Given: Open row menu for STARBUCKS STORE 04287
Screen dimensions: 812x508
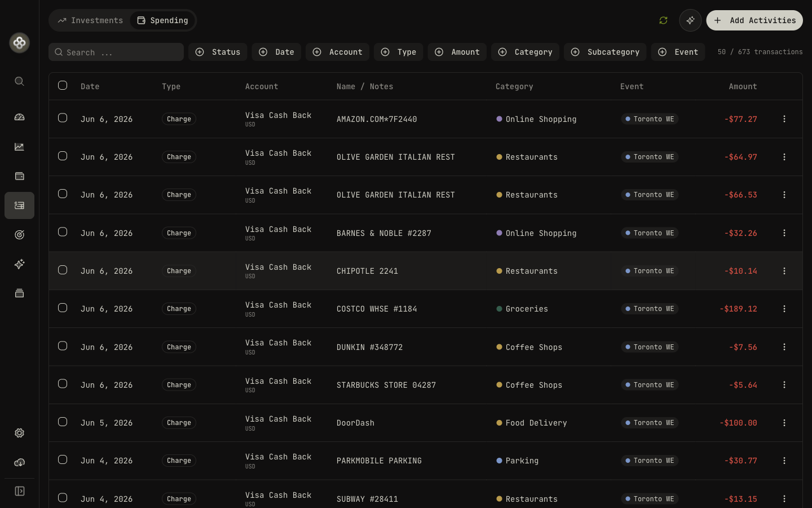Looking at the screenshot, I should click(x=784, y=385).
